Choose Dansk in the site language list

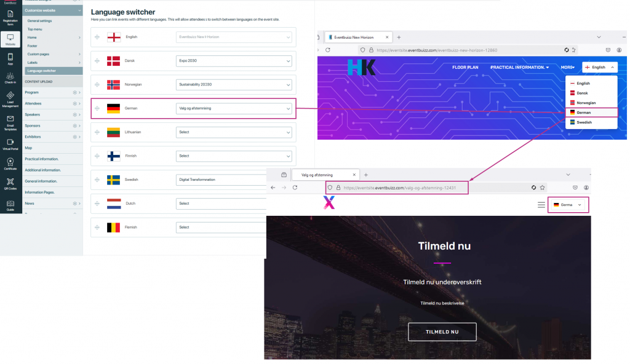pos(591,93)
